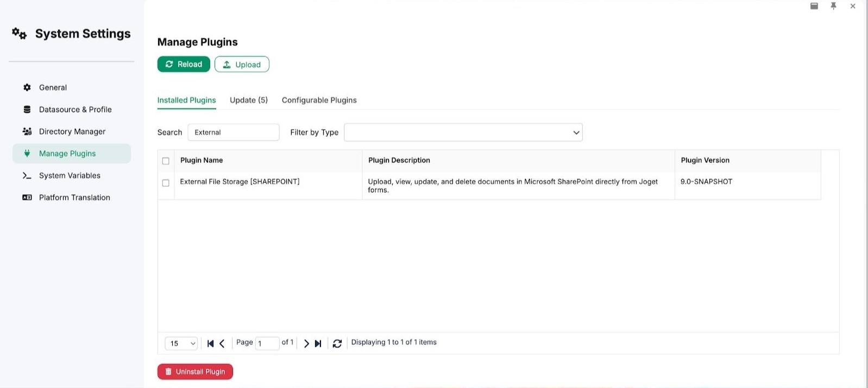Viewport: 868px width, 388px height.
Task: Open Datasource & Profile database icon
Action: pyautogui.click(x=27, y=109)
